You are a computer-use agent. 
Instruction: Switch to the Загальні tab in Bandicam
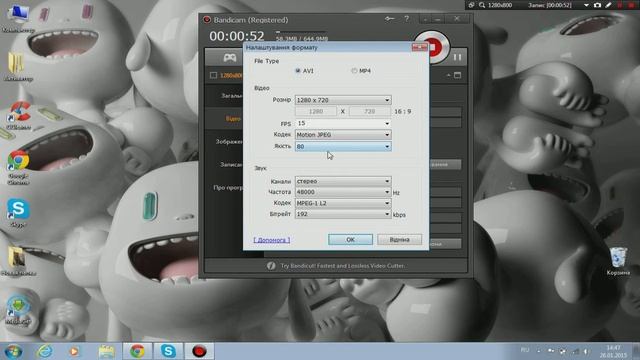(x=231, y=96)
